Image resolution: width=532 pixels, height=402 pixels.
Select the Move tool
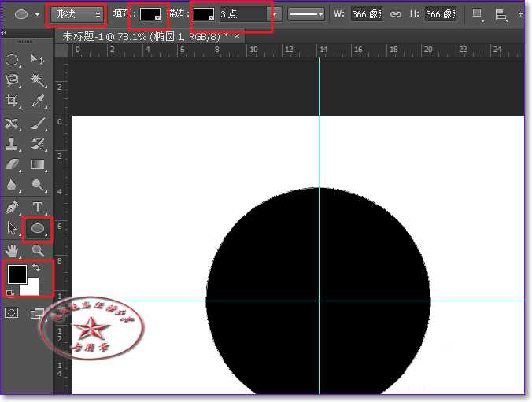click(x=37, y=60)
